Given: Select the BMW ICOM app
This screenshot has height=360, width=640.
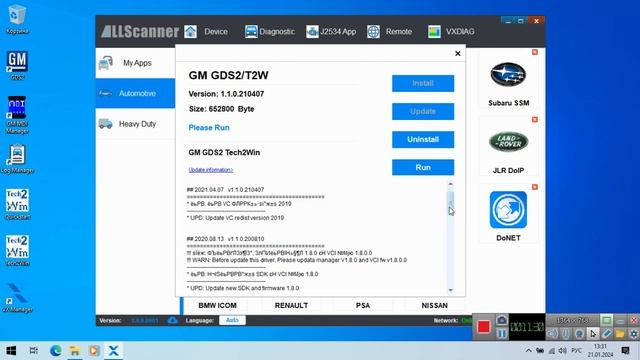Looking at the screenshot, I should (x=217, y=305).
